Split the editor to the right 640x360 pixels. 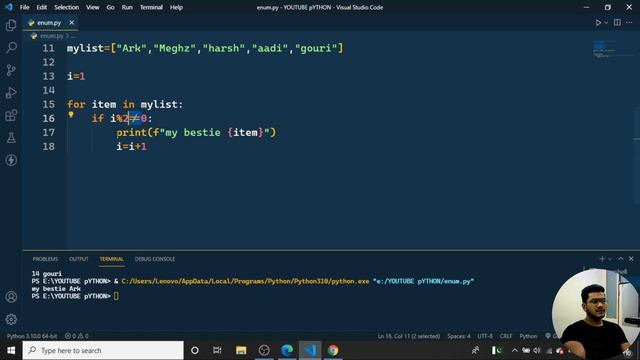click(617, 22)
